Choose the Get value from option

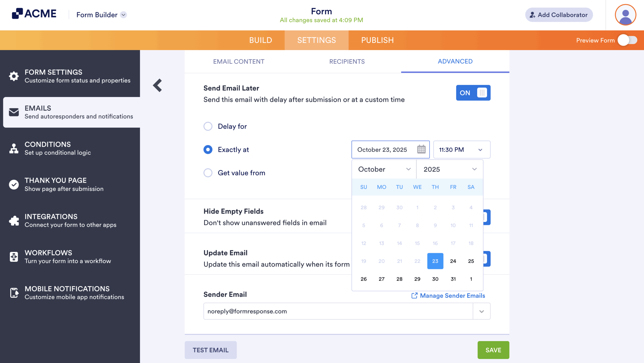(x=208, y=173)
